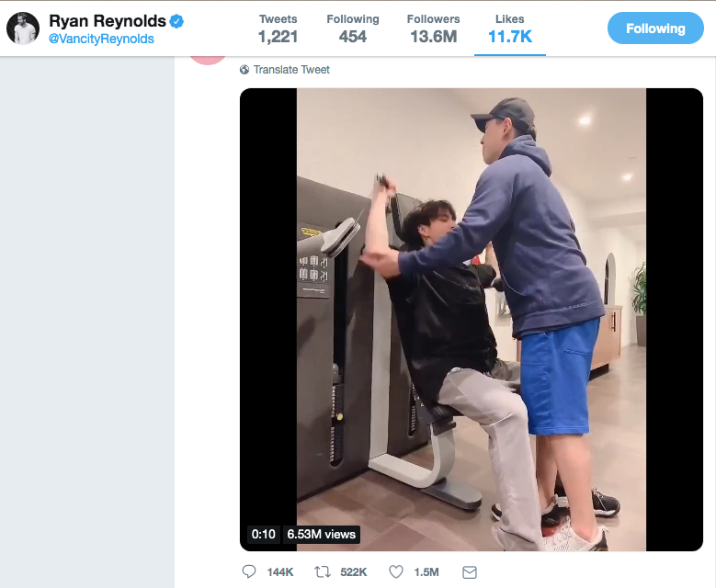Share tweet via the envelope icon

pos(470,572)
